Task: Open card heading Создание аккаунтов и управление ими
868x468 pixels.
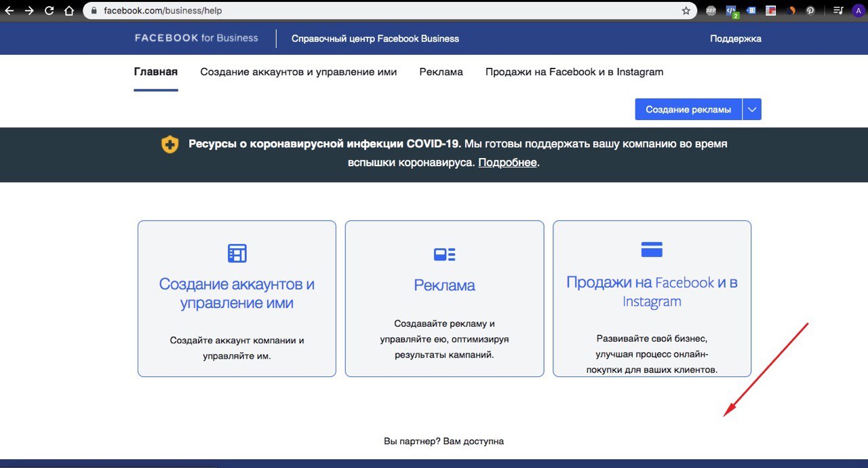Action: 237,294
